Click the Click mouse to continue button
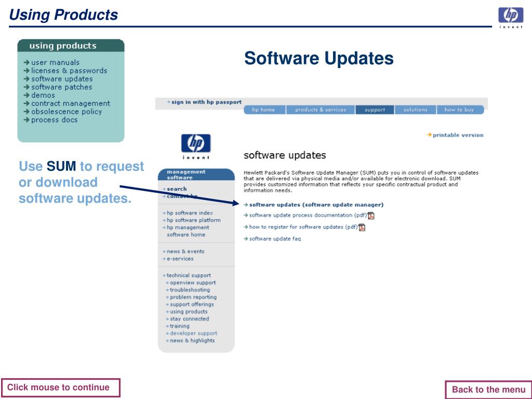Viewport: 532px width, 399px height. tap(61, 388)
